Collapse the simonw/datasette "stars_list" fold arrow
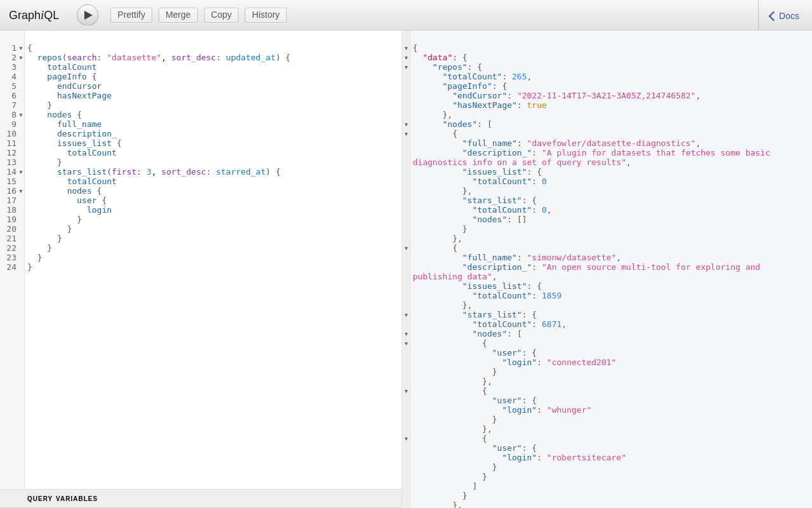 406,315
